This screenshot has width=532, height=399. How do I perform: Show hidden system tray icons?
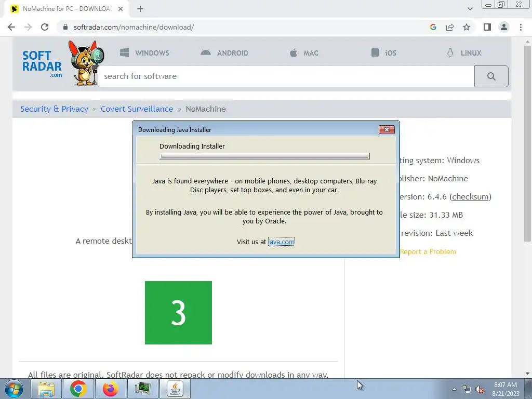pos(454,389)
